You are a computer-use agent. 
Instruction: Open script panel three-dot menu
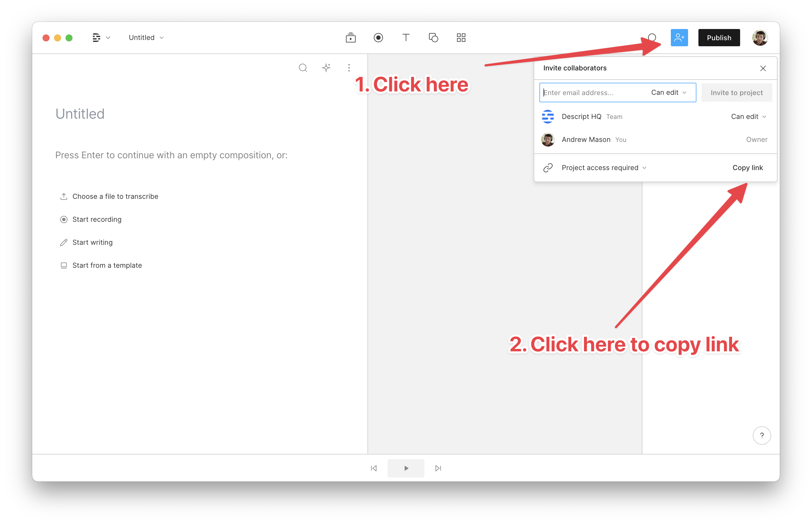click(x=348, y=68)
